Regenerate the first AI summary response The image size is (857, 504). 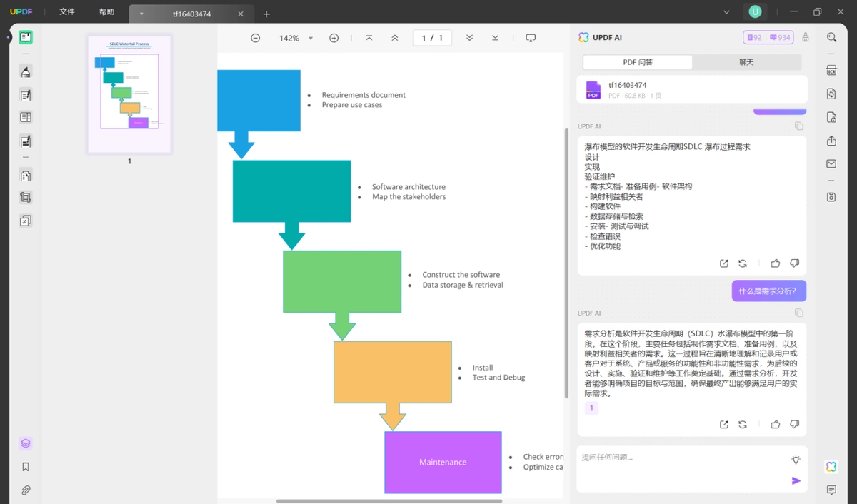(x=743, y=263)
